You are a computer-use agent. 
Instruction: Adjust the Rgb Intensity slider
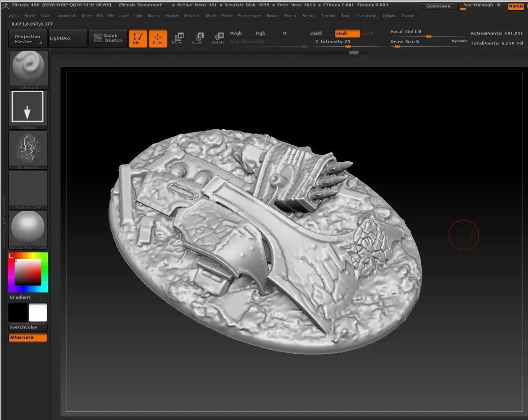point(268,42)
